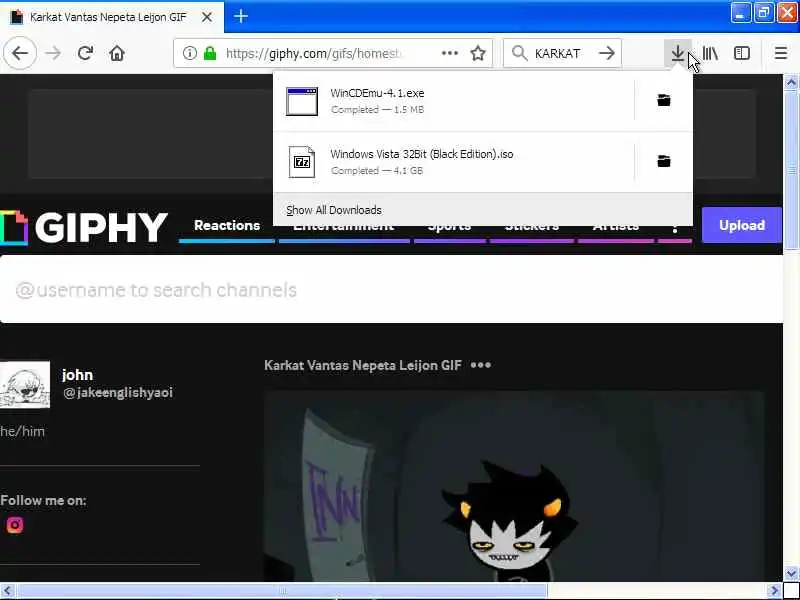The width and height of the screenshot is (800, 600).
Task: Bookmark this page with the star
Action: [478, 53]
